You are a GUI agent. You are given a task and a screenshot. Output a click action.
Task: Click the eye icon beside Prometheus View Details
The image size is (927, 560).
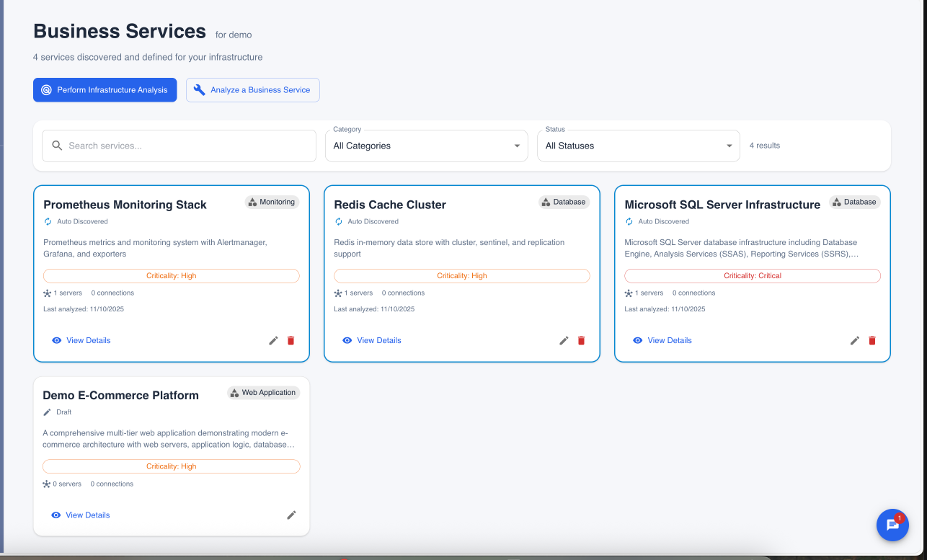point(56,339)
